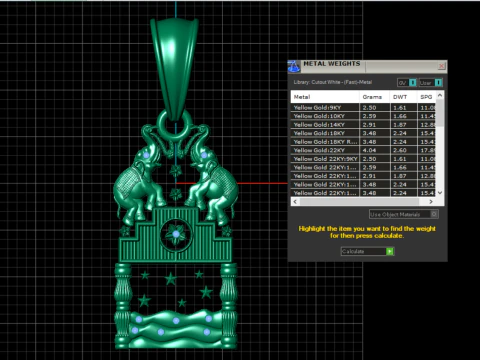The image size is (480, 360).
Task: Select the Yellow Gold:22KY row
Action: pos(363,150)
